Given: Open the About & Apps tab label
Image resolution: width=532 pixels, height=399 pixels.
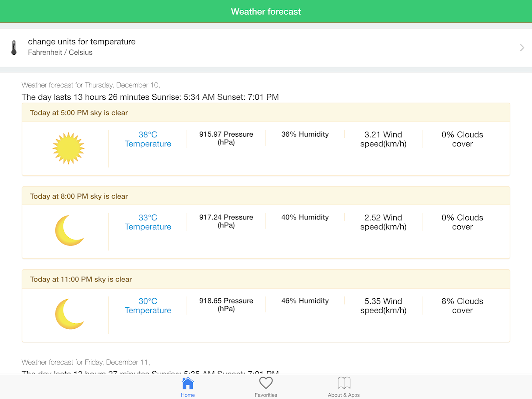Looking at the screenshot, I should point(344,395).
